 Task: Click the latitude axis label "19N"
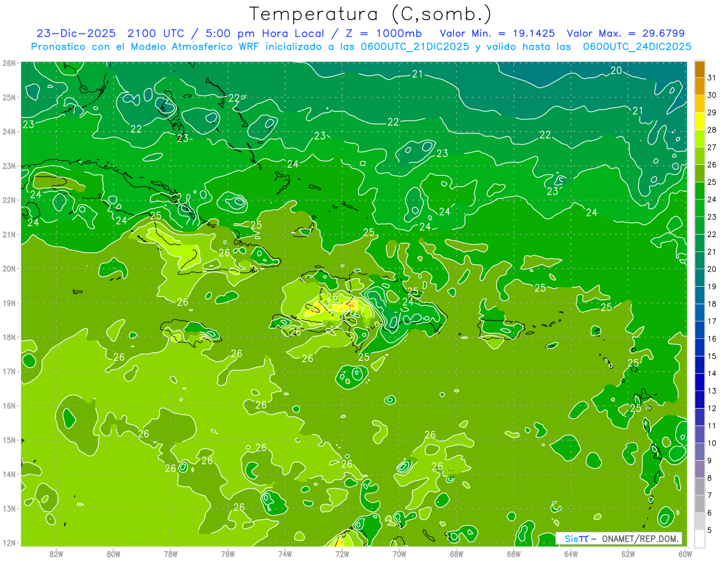(x=8, y=303)
